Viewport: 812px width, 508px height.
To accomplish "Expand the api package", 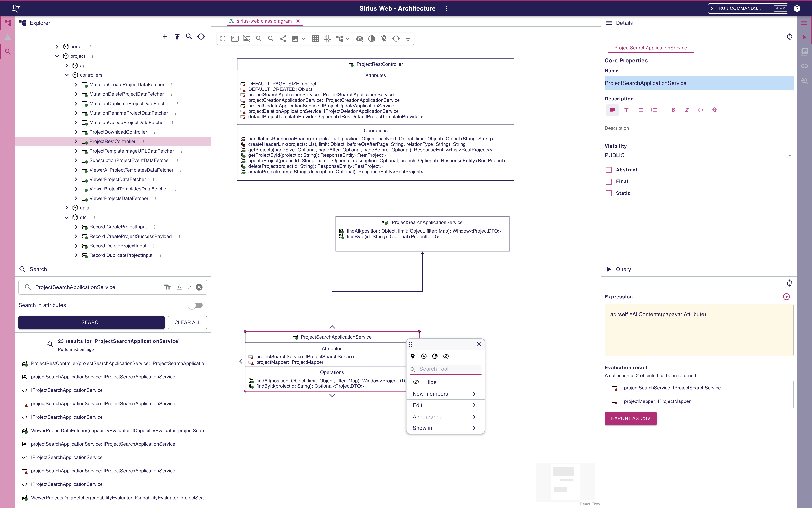I will 67,66.
